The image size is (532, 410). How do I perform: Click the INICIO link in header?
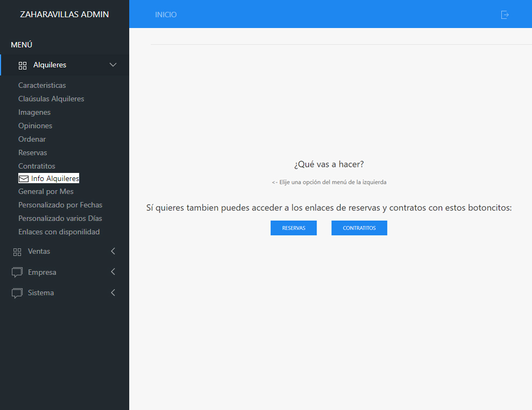click(x=166, y=15)
